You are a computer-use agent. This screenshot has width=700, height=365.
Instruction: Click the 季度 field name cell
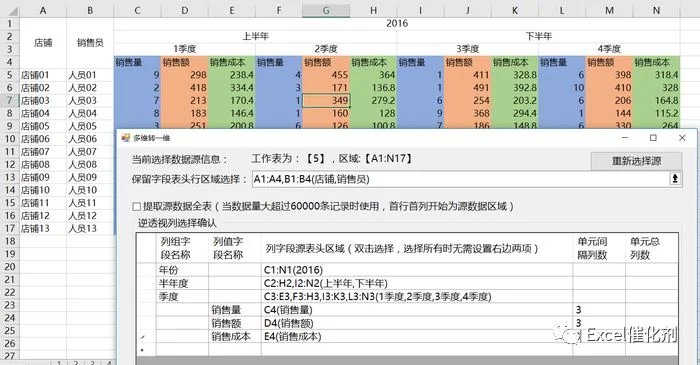[182, 296]
